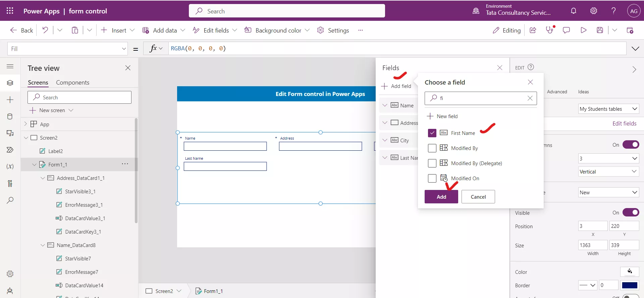Click the Undo icon in the toolbar
Viewport: 644px width, 298px height.
[45, 30]
